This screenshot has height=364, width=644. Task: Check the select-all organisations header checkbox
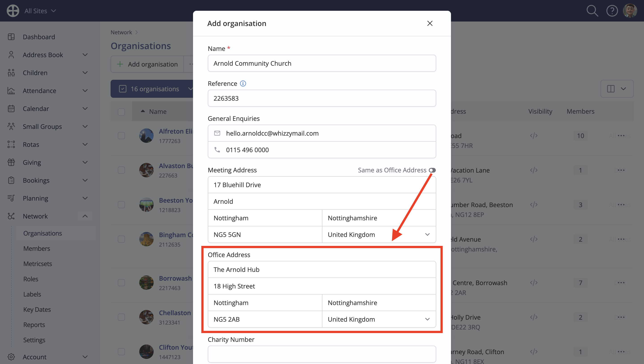click(121, 112)
